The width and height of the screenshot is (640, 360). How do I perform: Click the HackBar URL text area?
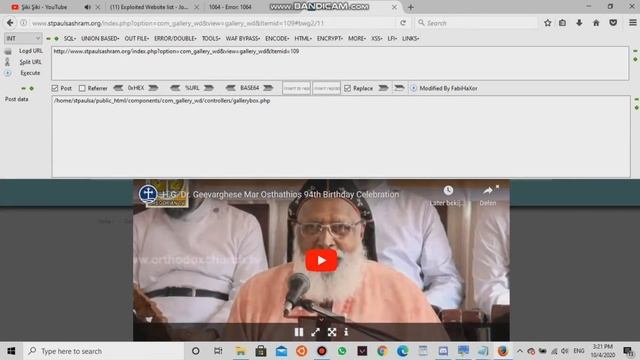tap(340, 63)
